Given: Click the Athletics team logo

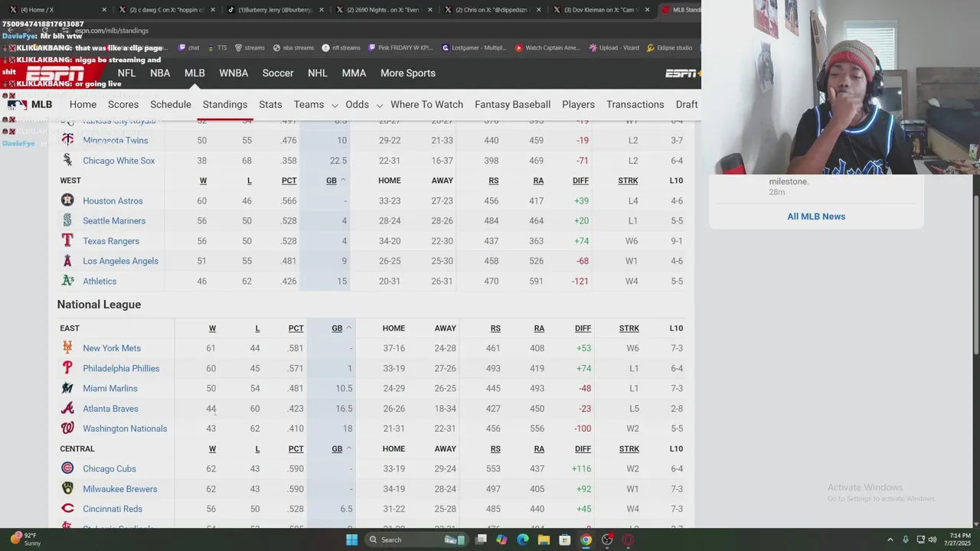Looking at the screenshot, I should 67,281.
